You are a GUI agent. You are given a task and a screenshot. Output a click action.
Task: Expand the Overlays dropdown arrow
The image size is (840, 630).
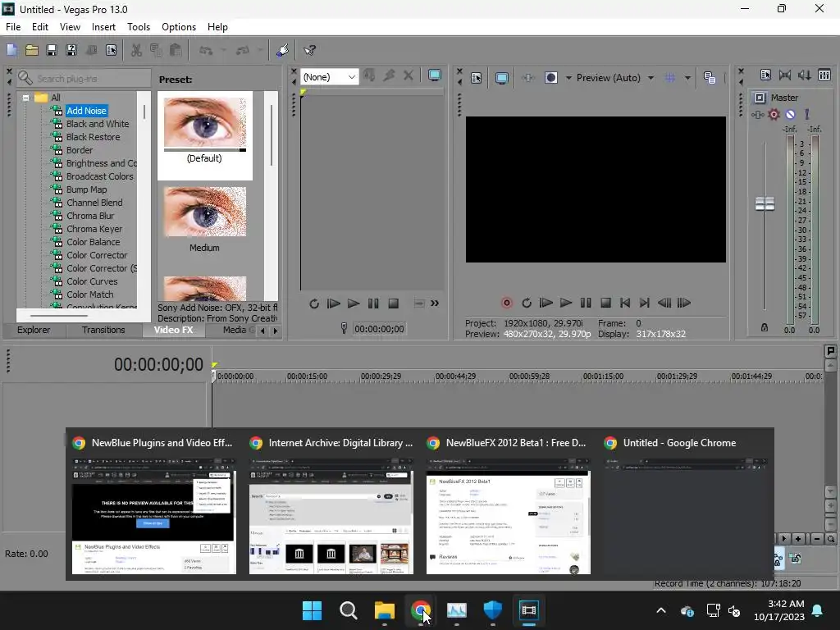[687, 78]
